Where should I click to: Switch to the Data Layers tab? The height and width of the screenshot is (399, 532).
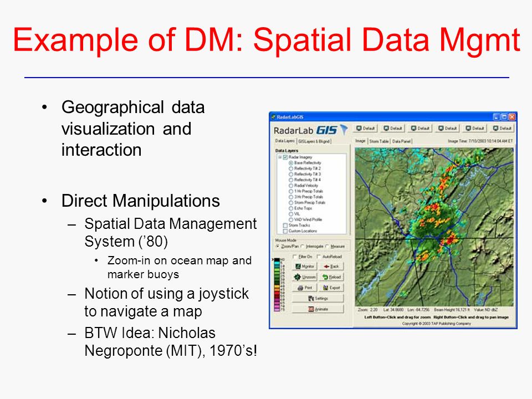click(285, 141)
